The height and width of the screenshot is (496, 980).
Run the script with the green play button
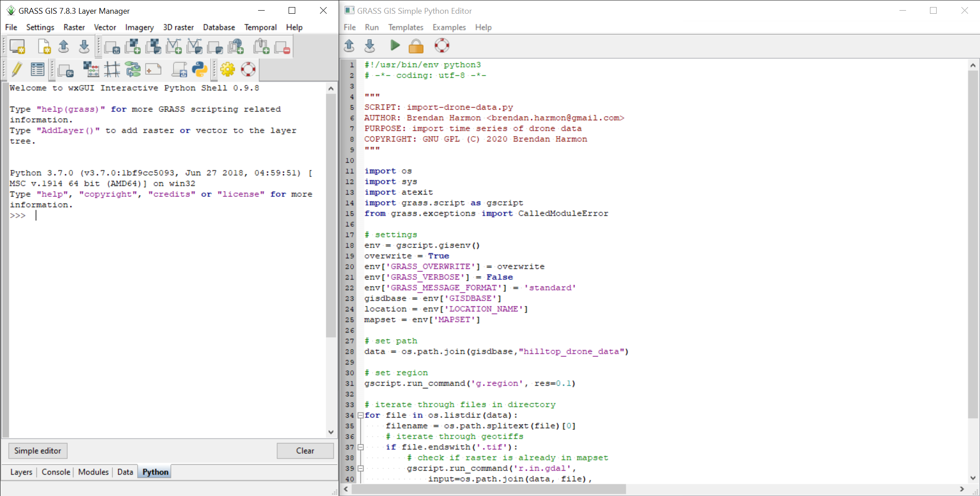[x=395, y=45]
